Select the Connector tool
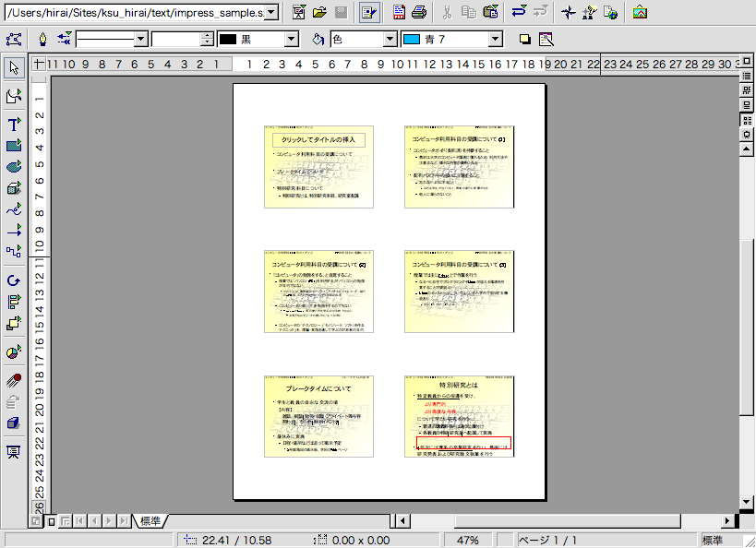Screen dimensions: 756x548 [14, 251]
